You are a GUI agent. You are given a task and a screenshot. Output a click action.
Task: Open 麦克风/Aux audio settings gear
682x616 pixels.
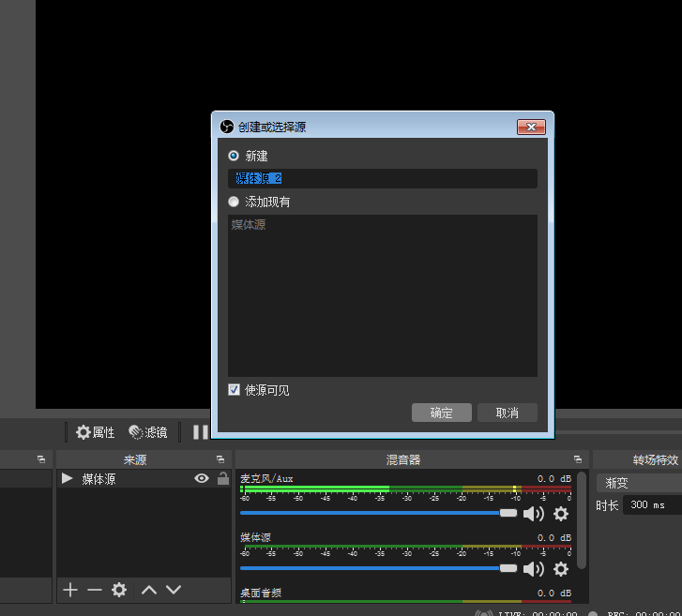click(561, 514)
